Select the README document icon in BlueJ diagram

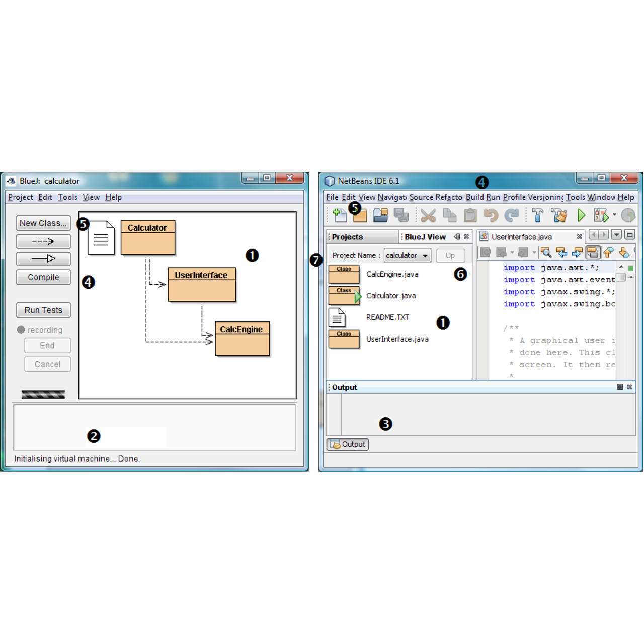pos(101,238)
